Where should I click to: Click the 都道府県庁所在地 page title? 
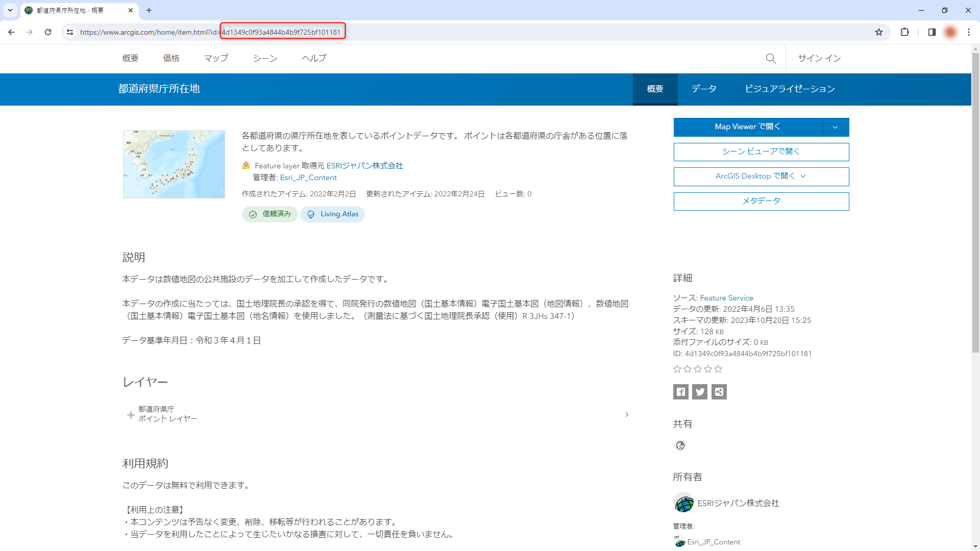coord(159,89)
